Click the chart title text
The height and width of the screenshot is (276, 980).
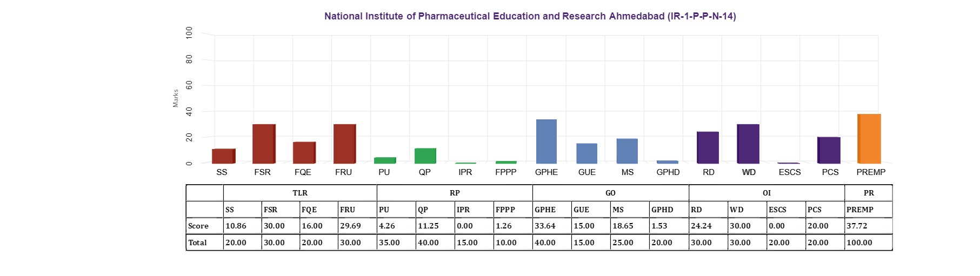click(530, 16)
